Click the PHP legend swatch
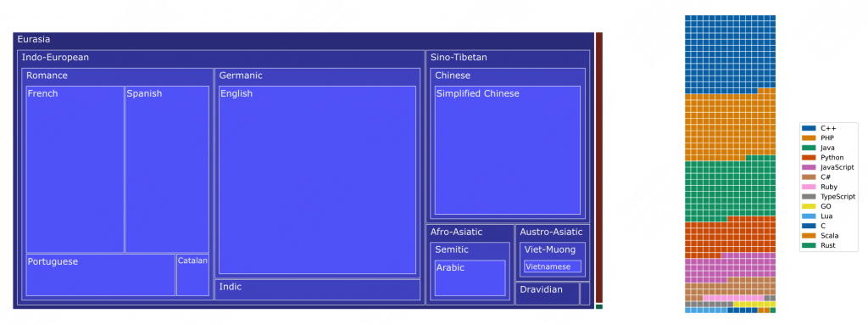Image resolution: width=868 pixels, height=325 pixels. coord(809,138)
